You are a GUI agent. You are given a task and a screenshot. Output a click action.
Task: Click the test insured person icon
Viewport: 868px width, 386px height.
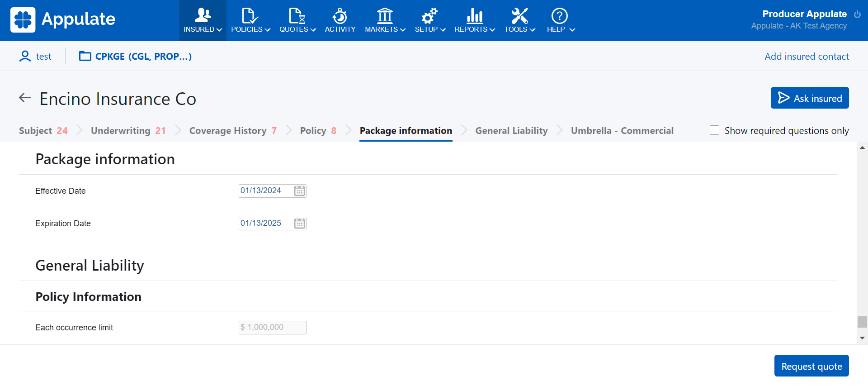coord(25,56)
